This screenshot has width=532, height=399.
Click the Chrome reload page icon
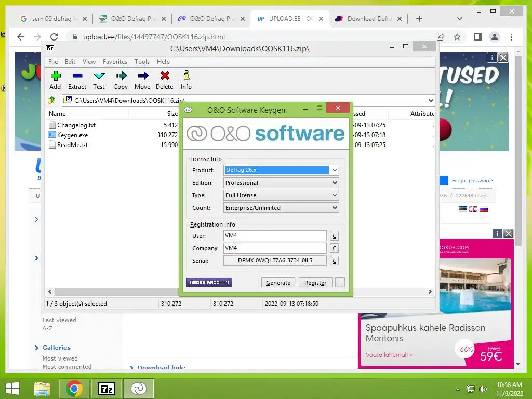pyautogui.click(x=54, y=37)
